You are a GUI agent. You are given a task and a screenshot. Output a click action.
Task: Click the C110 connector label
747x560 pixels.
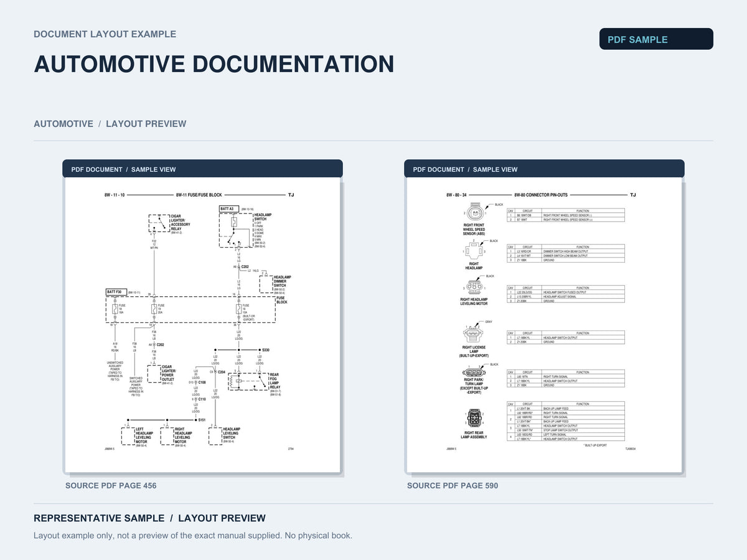202,399
